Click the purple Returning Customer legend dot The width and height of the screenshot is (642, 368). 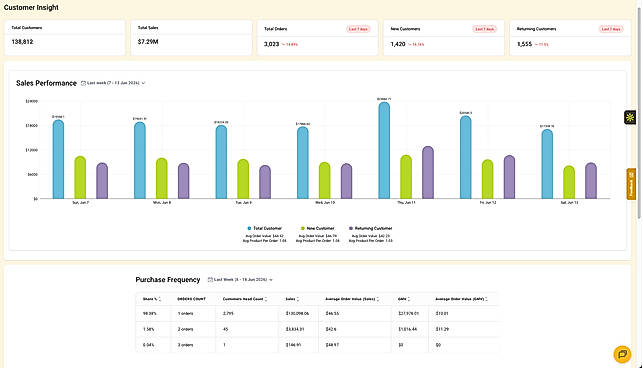point(351,228)
